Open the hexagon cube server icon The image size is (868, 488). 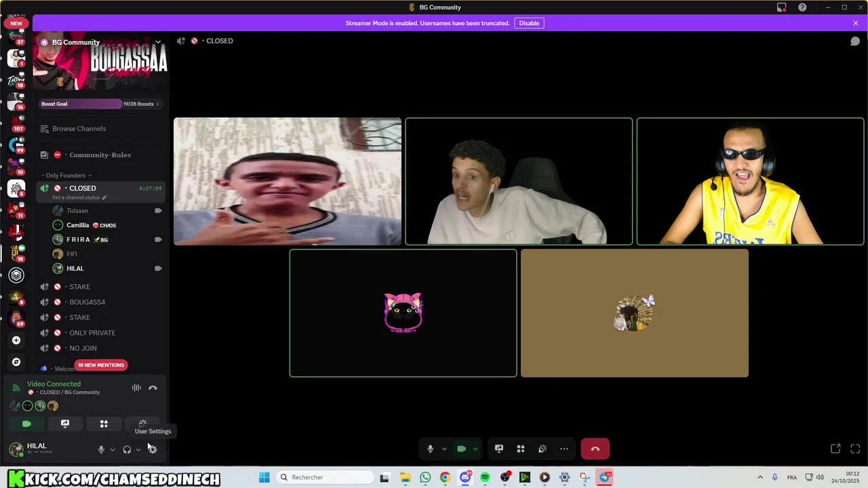[16, 275]
